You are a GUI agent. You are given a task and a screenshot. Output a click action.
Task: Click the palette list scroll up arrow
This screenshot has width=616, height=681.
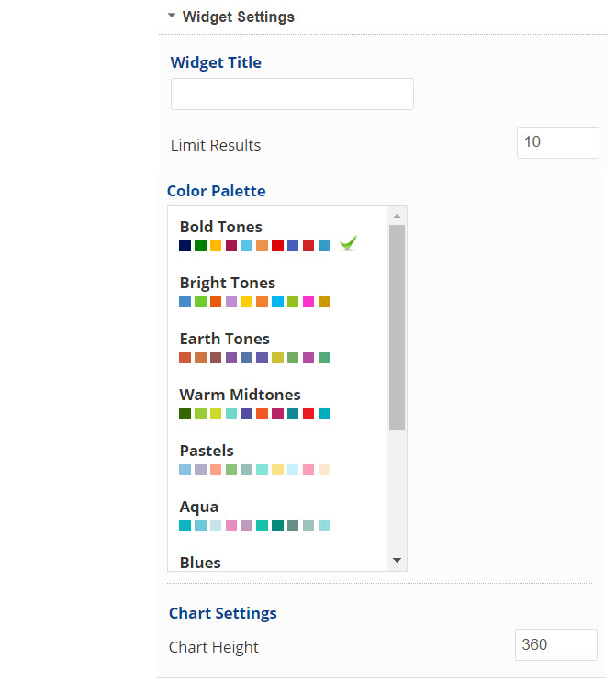(x=397, y=217)
